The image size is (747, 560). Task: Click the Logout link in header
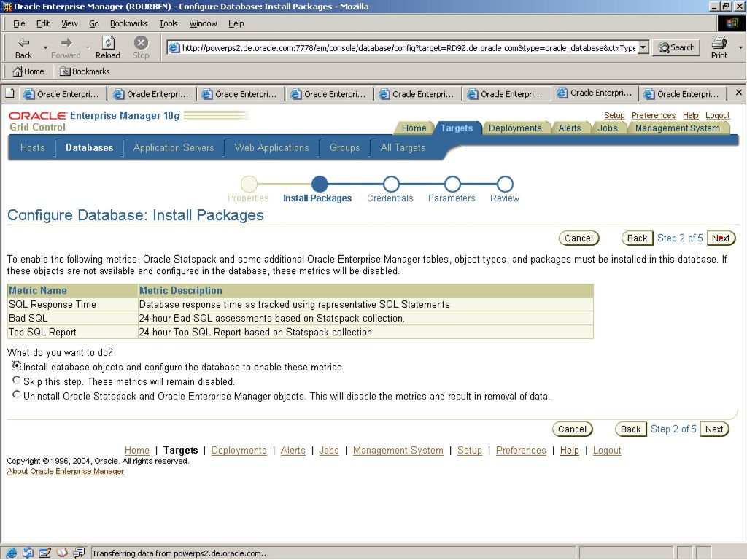(718, 115)
